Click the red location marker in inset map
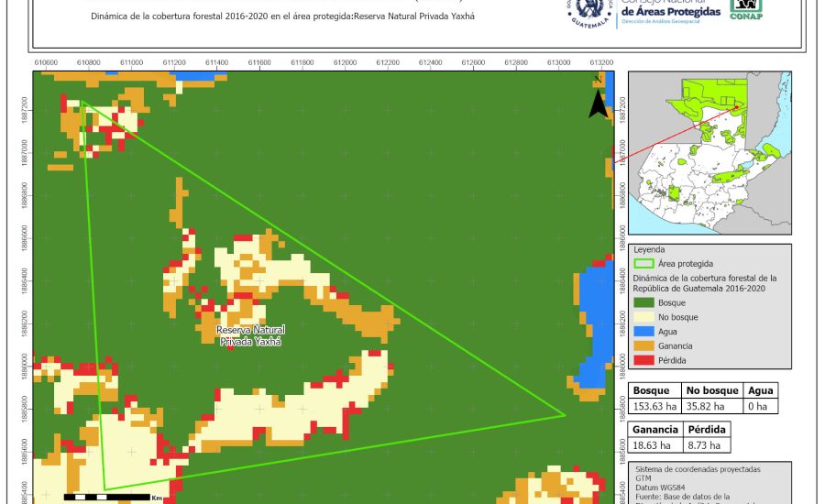 [735, 107]
